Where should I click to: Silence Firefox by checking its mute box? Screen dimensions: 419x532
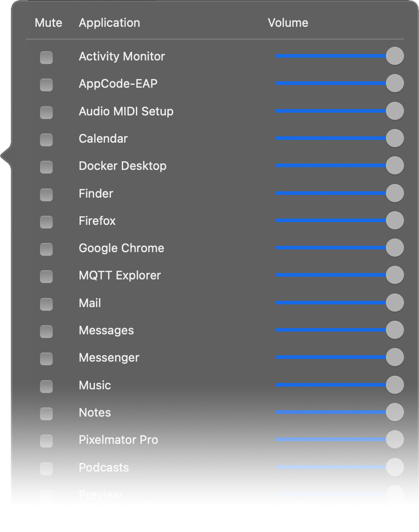[x=46, y=222]
